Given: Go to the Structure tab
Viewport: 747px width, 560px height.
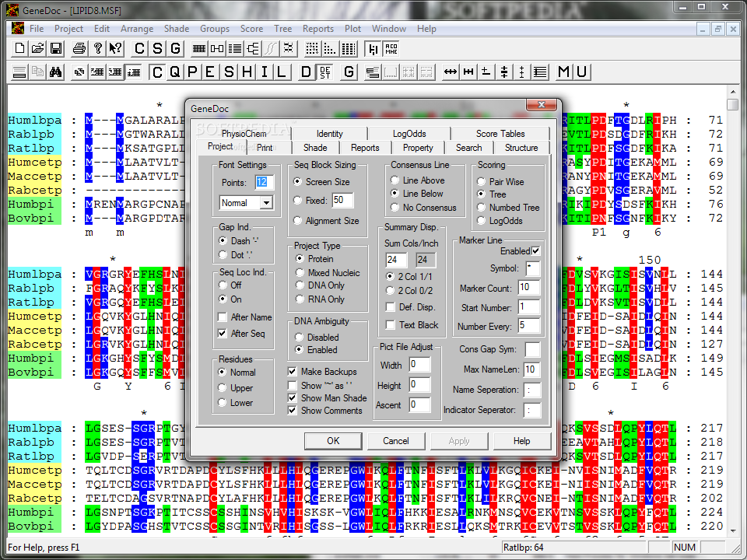Looking at the screenshot, I should (x=521, y=148).
